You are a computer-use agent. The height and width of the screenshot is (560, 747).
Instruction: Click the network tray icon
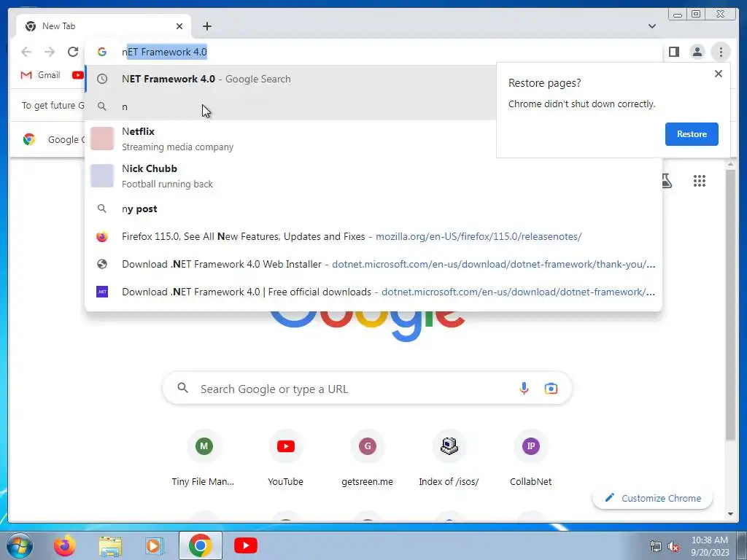(x=656, y=547)
